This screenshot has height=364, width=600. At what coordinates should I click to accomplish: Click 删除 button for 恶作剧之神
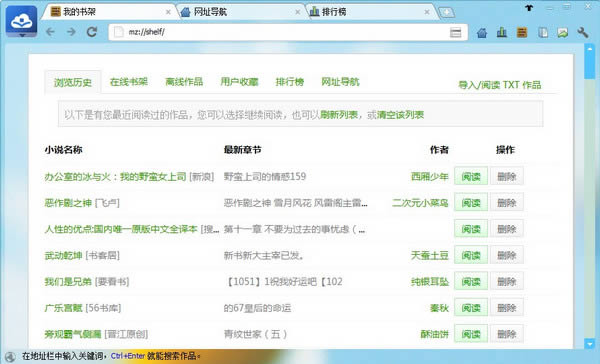click(x=507, y=202)
